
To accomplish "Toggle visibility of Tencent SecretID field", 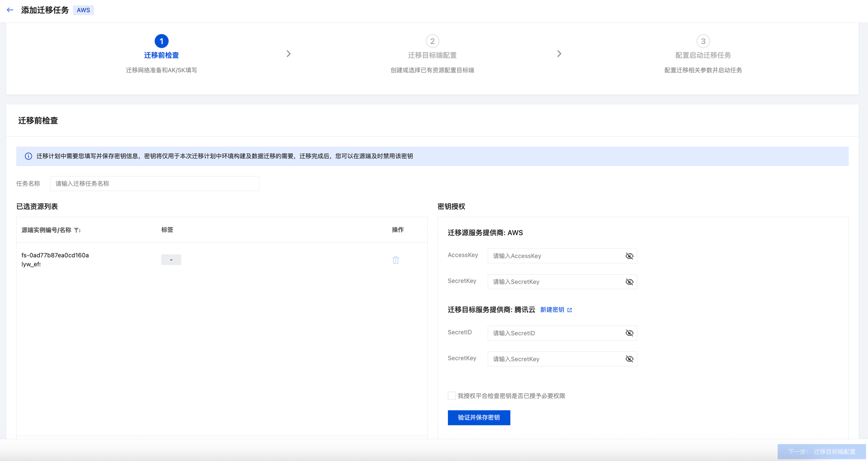I will point(629,333).
